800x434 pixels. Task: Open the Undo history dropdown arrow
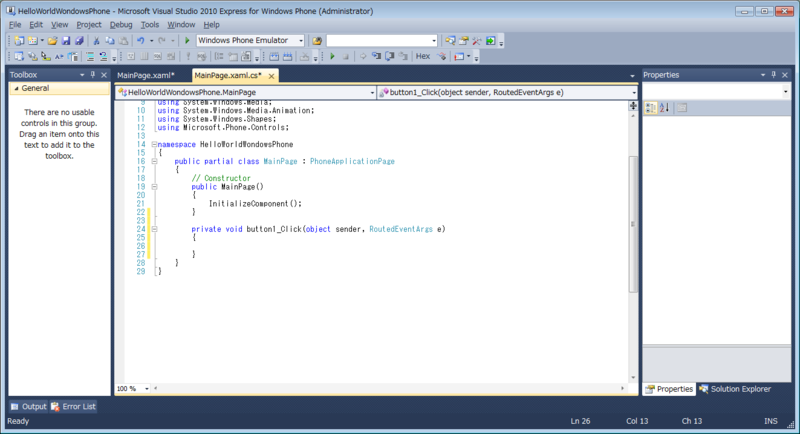click(x=151, y=41)
